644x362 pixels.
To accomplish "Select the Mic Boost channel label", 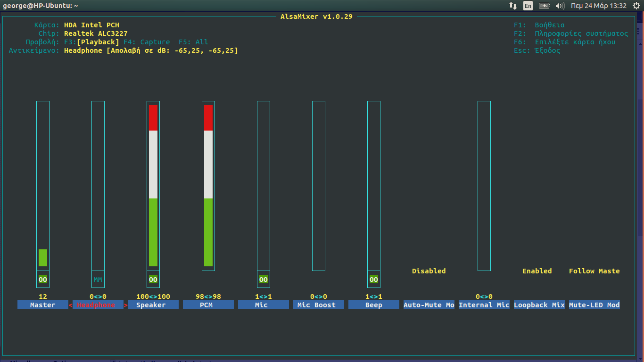I will coord(319,305).
